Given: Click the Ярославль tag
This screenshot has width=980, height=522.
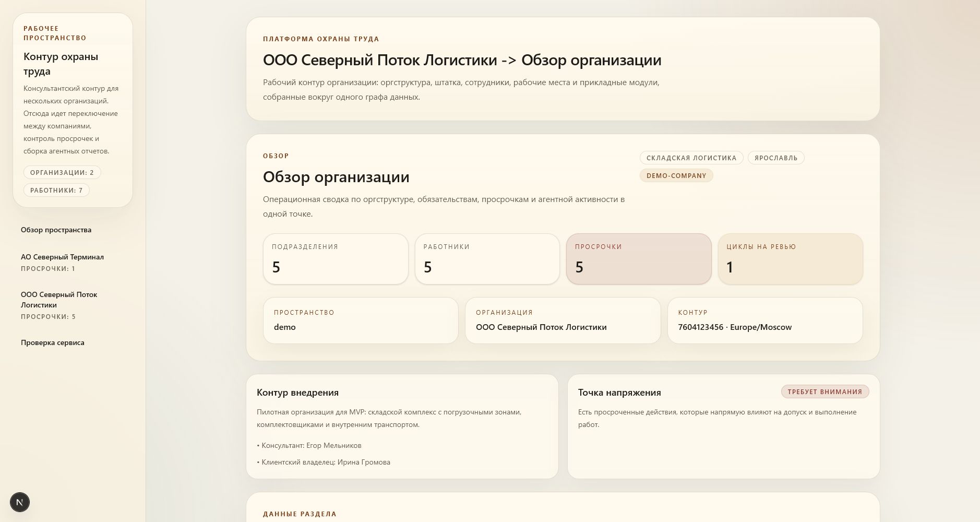Looking at the screenshot, I should pyautogui.click(x=776, y=158).
